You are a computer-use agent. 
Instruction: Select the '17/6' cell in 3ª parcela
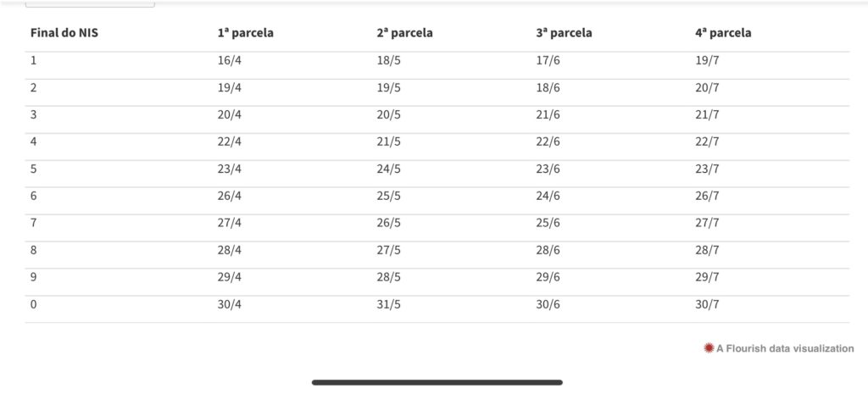click(x=548, y=60)
